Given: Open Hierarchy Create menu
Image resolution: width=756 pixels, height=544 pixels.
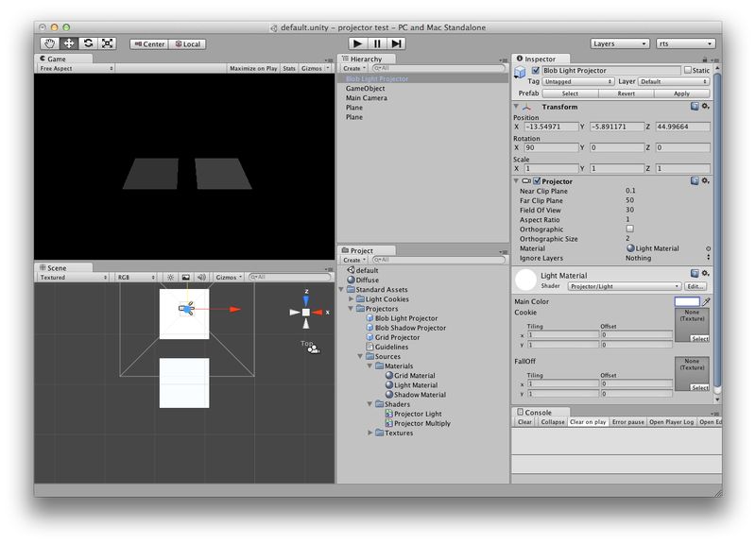Looking at the screenshot, I should (x=353, y=68).
